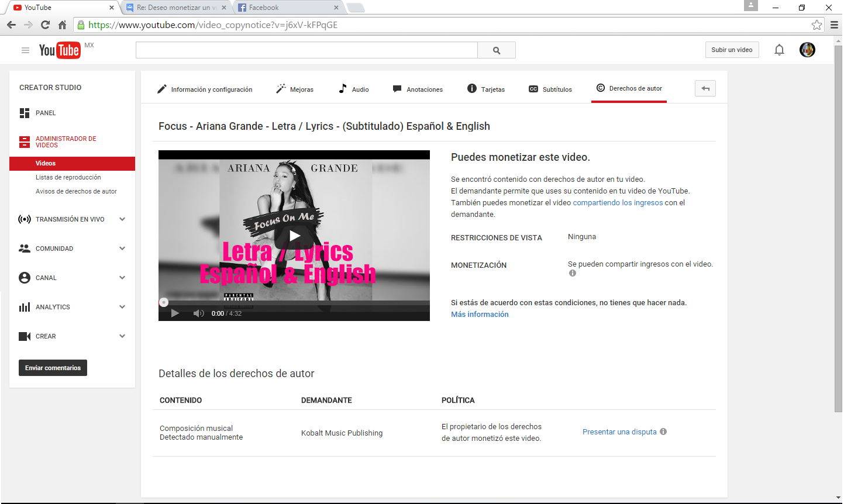Click info icon next to Presentar una disputa
This screenshot has width=844, height=504.
(x=663, y=431)
